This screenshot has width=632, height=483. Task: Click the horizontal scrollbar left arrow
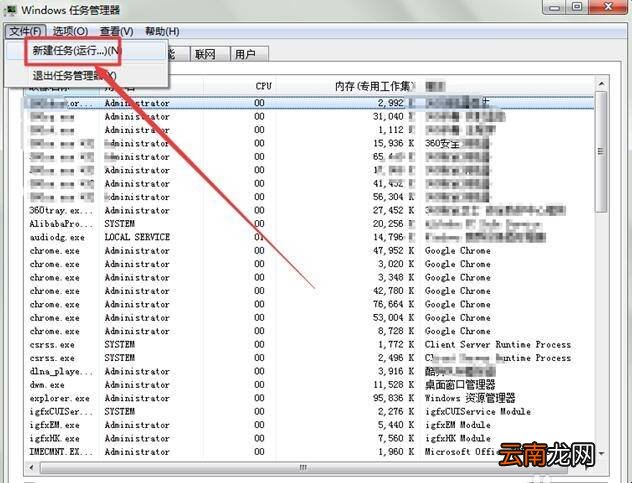tap(32, 467)
